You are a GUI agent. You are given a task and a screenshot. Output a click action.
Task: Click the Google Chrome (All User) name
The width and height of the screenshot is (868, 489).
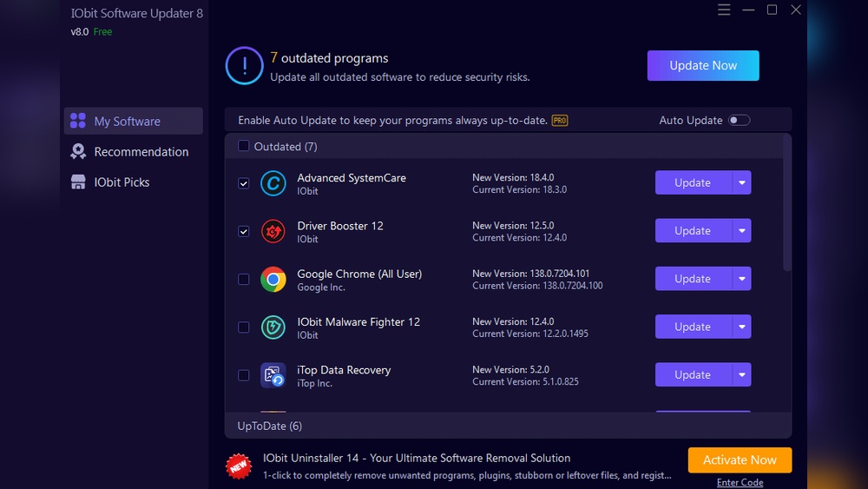coord(359,274)
